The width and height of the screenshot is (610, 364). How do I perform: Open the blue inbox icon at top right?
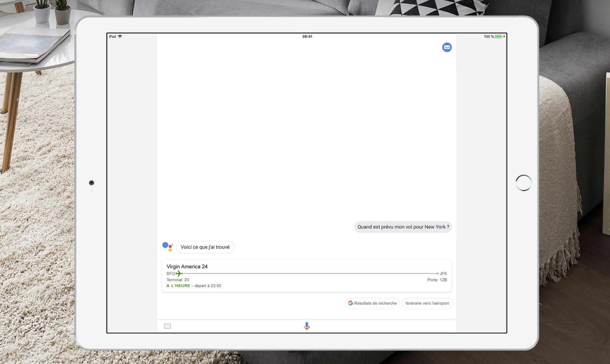click(x=447, y=47)
